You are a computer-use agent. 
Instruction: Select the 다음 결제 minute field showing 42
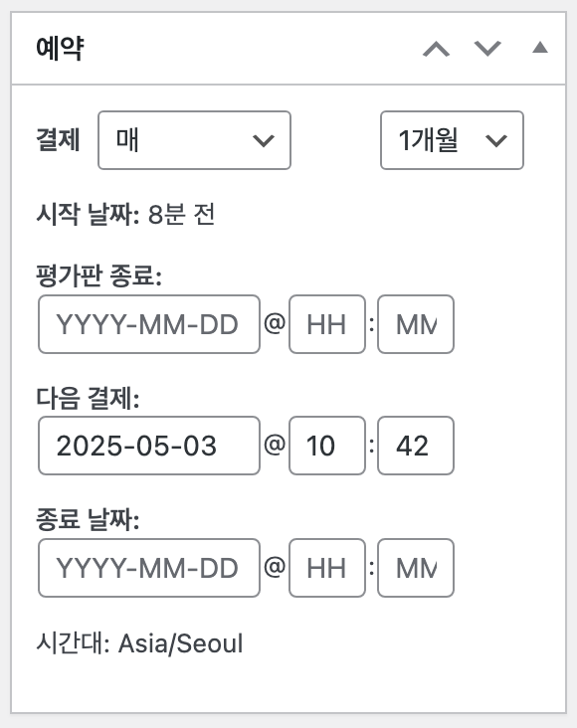tap(416, 446)
